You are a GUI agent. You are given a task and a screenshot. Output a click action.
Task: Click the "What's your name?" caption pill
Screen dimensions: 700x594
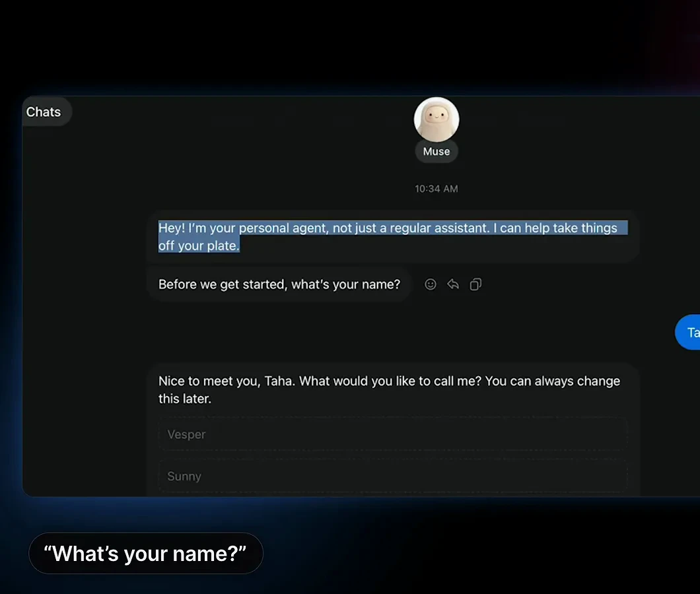[x=145, y=553]
